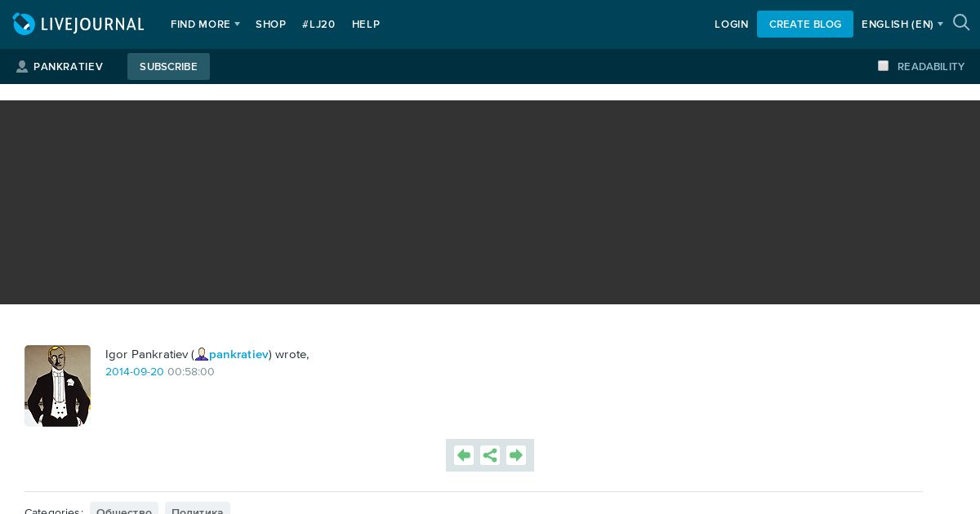The height and width of the screenshot is (514, 980).
Task: Click the Igor Pankratiev name text
Action: tap(147, 355)
